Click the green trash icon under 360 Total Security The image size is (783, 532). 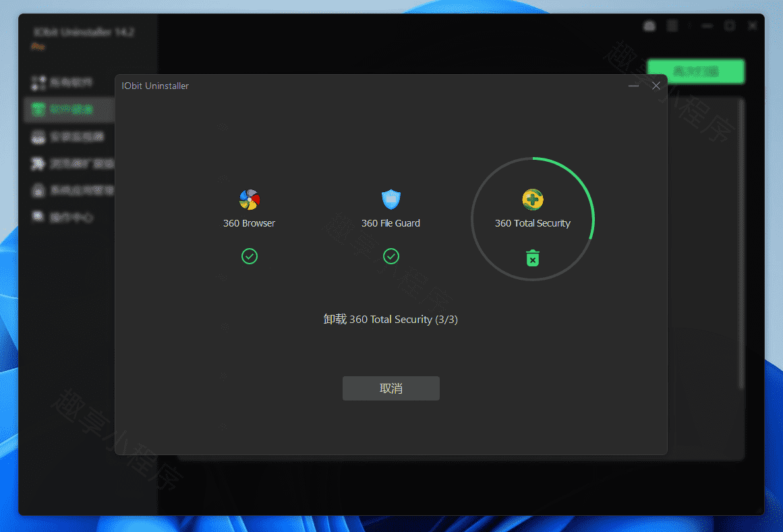click(533, 258)
